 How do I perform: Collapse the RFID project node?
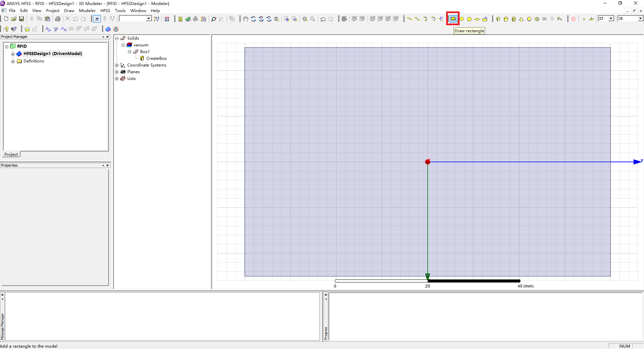[x=6, y=47]
